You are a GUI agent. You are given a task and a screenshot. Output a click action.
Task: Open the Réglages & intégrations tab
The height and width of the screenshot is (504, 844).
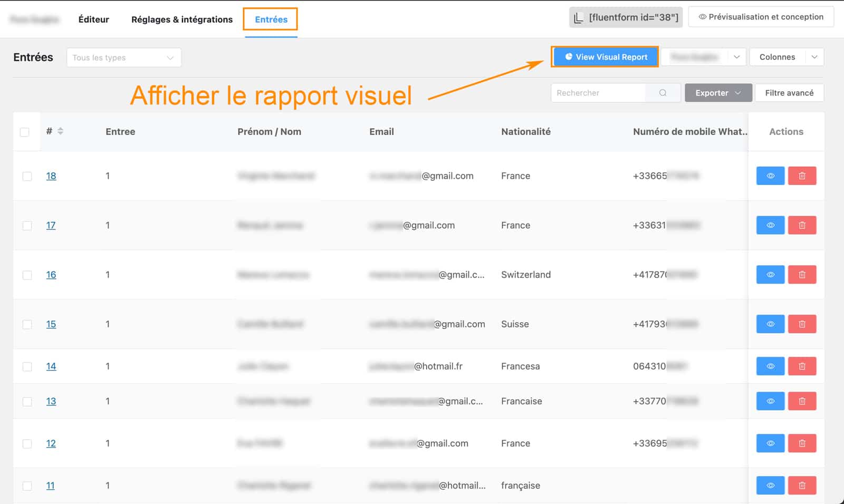pyautogui.click(x=181, y=19)
